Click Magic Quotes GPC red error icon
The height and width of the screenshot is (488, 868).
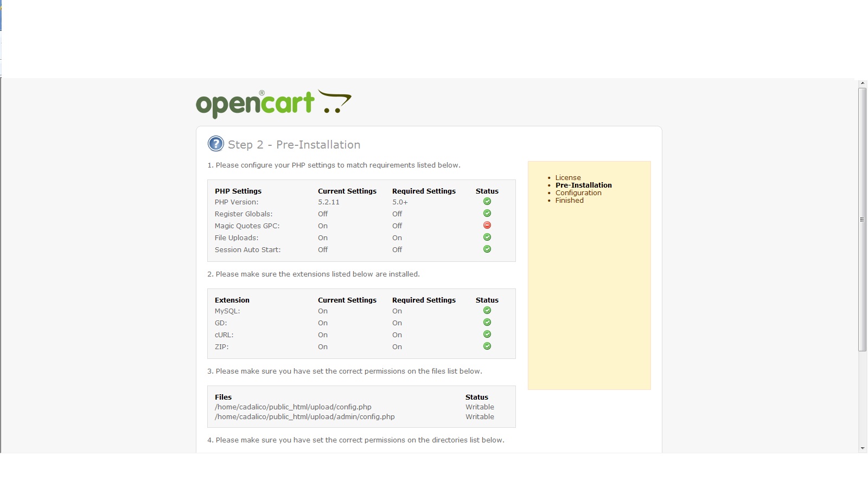click(487, 226)
